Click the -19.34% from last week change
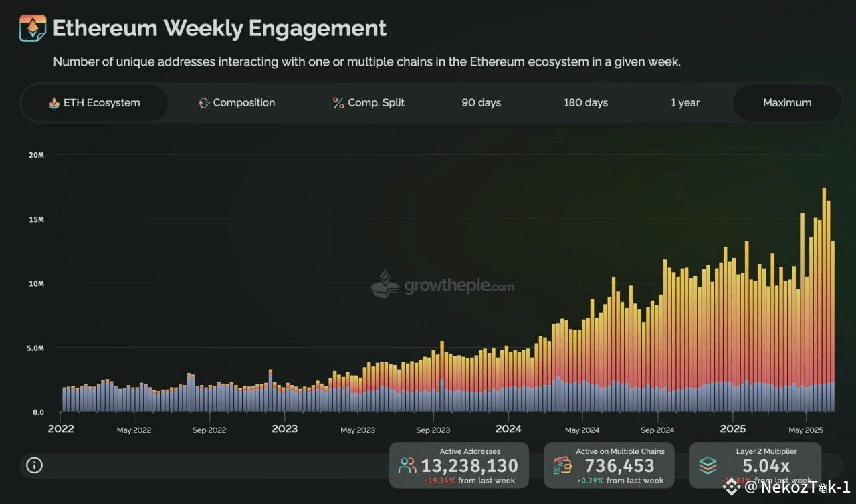 click(x=469, y=481)
